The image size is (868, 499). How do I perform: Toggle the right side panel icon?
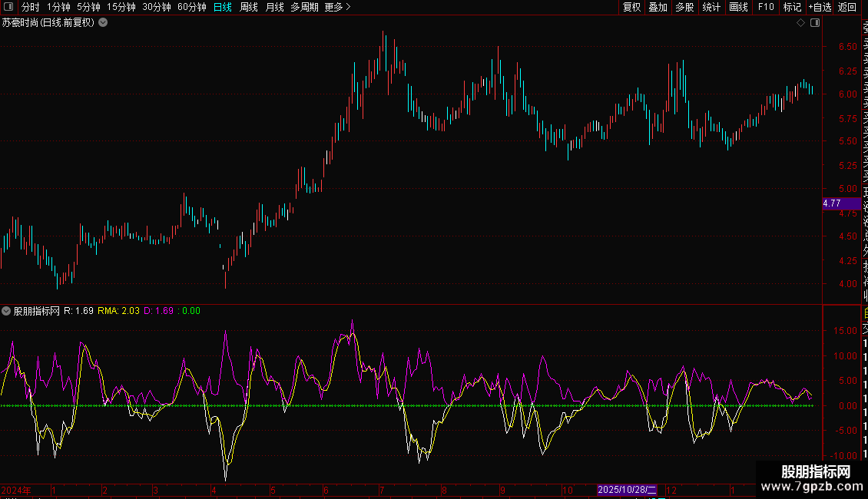815,23
